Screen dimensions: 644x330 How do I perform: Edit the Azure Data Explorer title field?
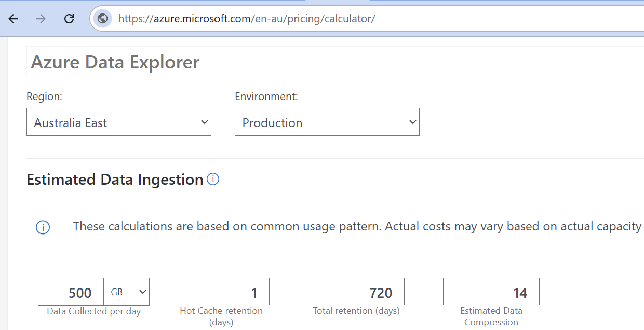point(335,61)
